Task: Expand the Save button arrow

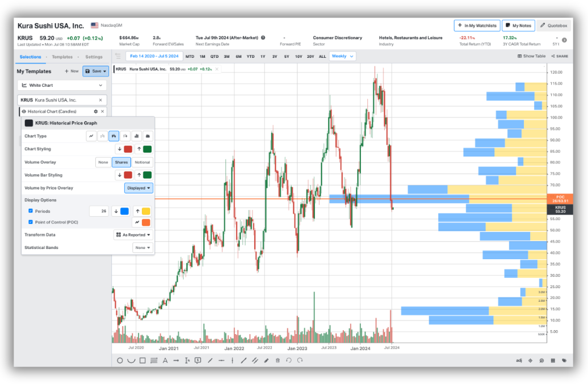Action: tap(104, 71)
